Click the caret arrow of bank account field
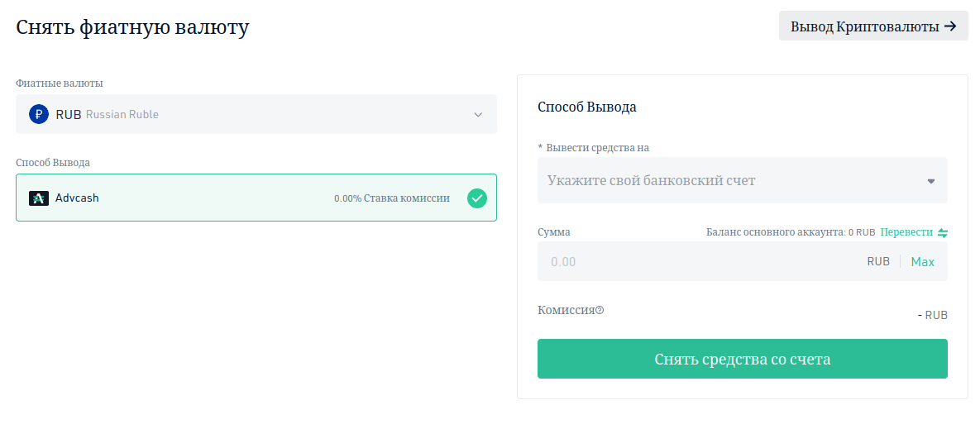 coord(931,181)
